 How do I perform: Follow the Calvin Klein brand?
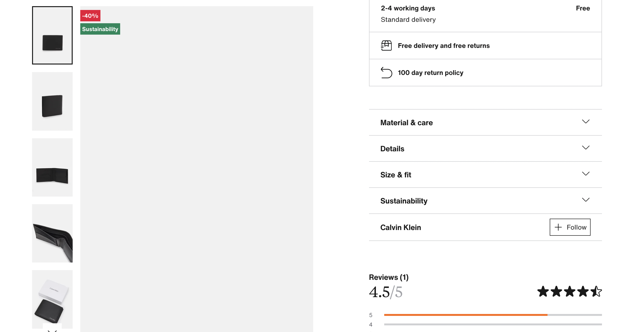(570, 227)
